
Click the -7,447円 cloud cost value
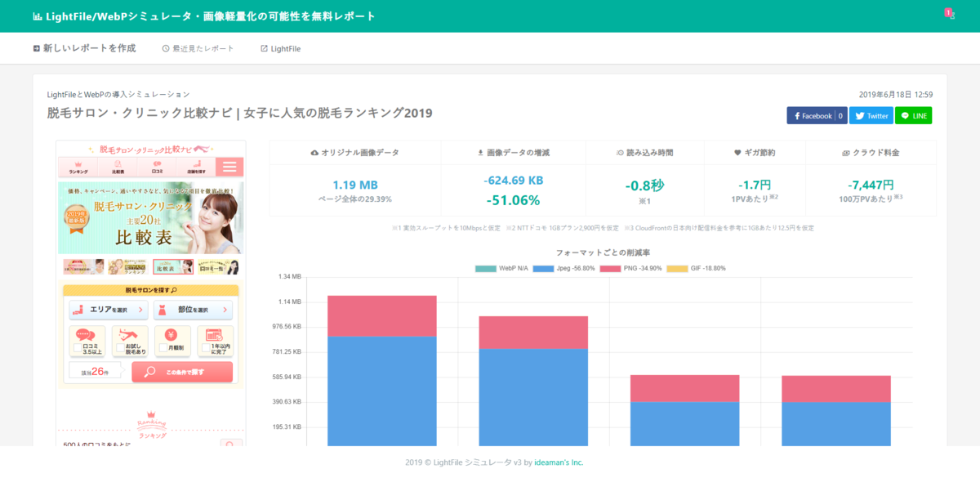coord(871,185)
